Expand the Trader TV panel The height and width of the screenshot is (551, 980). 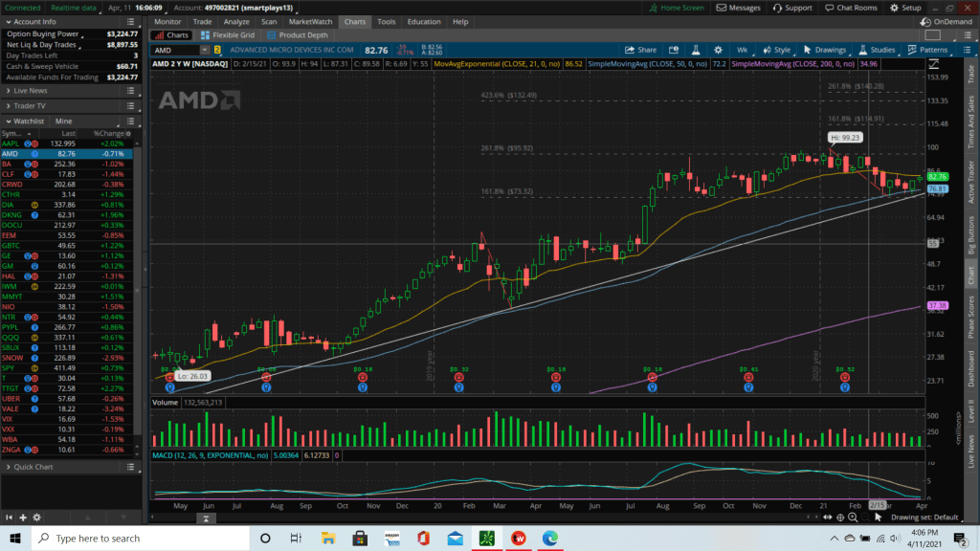8,105
